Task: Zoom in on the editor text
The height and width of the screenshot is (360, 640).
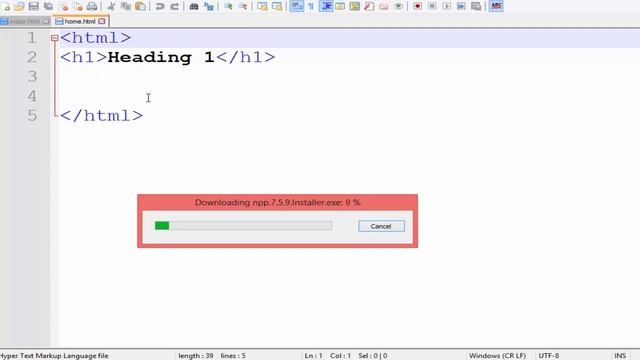Action: 228,6
